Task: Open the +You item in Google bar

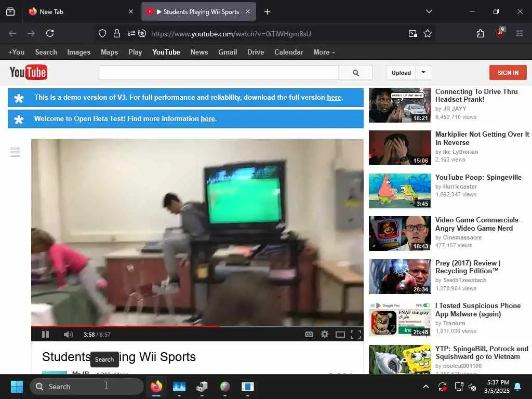Action: coord(16,52)
